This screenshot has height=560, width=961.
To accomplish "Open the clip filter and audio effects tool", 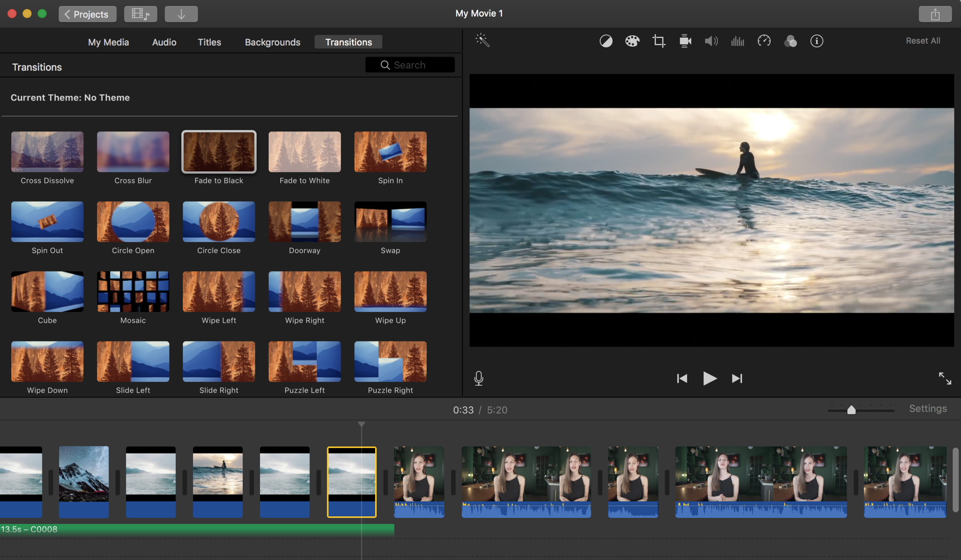I will (x=790, y=41).
